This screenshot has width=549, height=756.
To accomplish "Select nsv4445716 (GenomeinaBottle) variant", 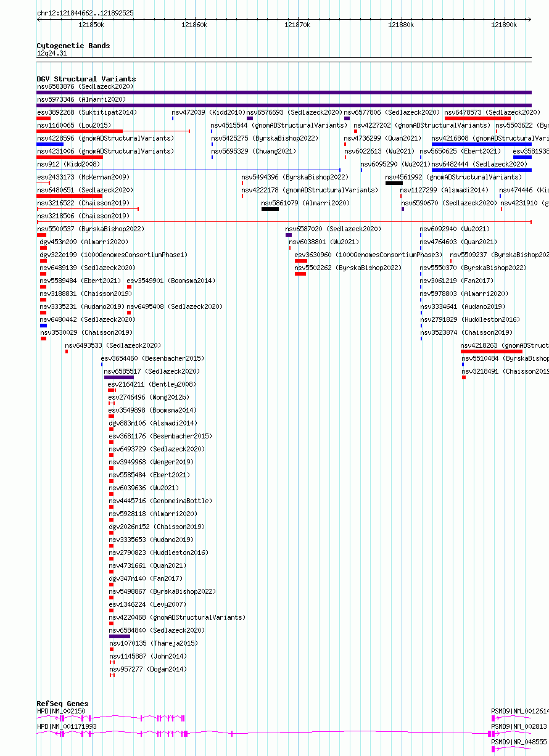I will click(160, 501).
